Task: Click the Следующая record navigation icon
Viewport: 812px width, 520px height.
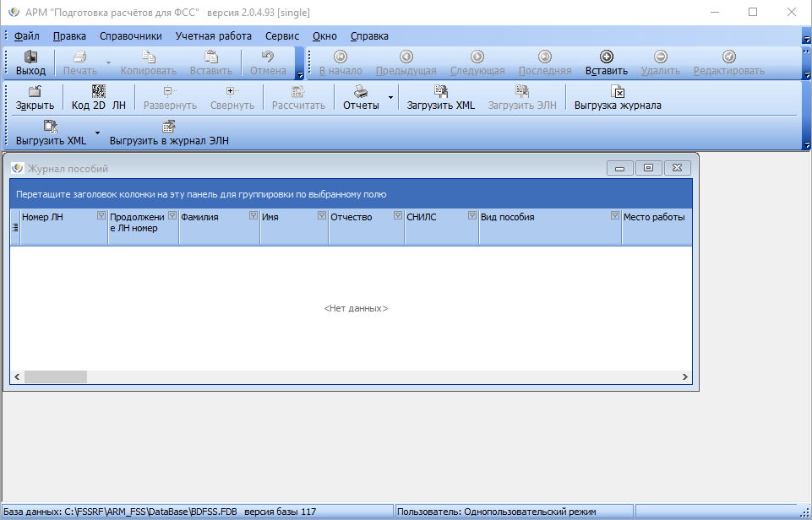Action: [x=477, y=57]
